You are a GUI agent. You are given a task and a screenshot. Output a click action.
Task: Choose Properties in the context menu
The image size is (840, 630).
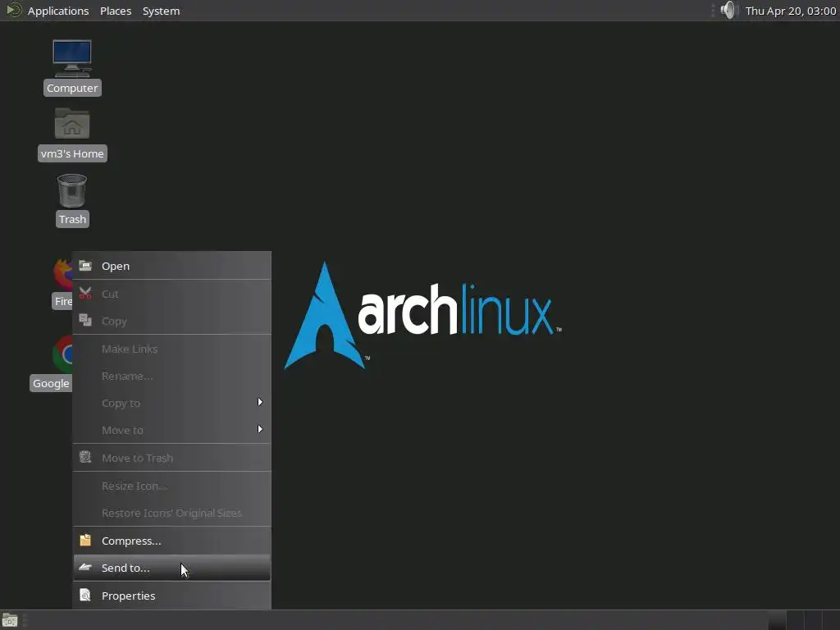[x=171, y=596]
